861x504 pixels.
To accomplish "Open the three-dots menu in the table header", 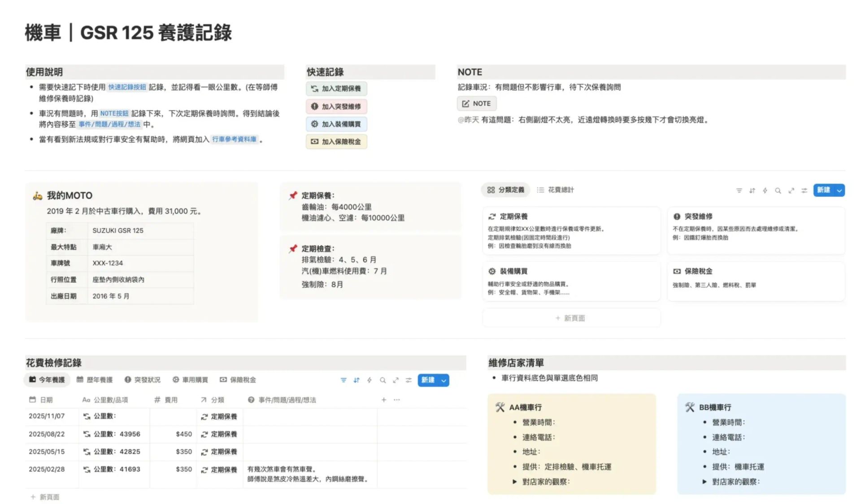I will pyautogui.click(x=397, y=400).
